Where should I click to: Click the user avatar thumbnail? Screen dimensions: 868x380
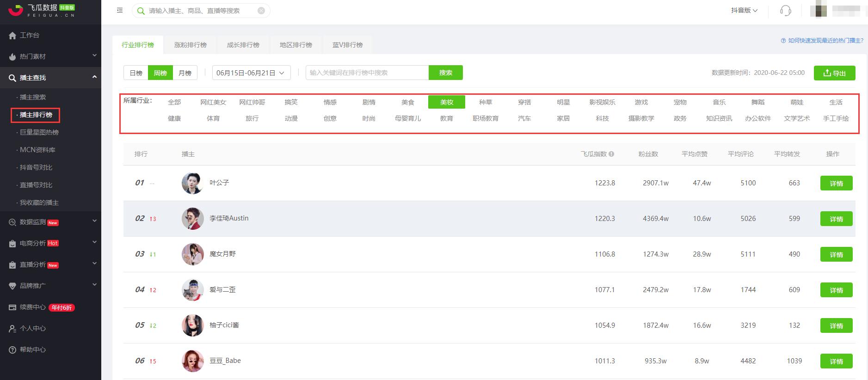click(819, 10)
